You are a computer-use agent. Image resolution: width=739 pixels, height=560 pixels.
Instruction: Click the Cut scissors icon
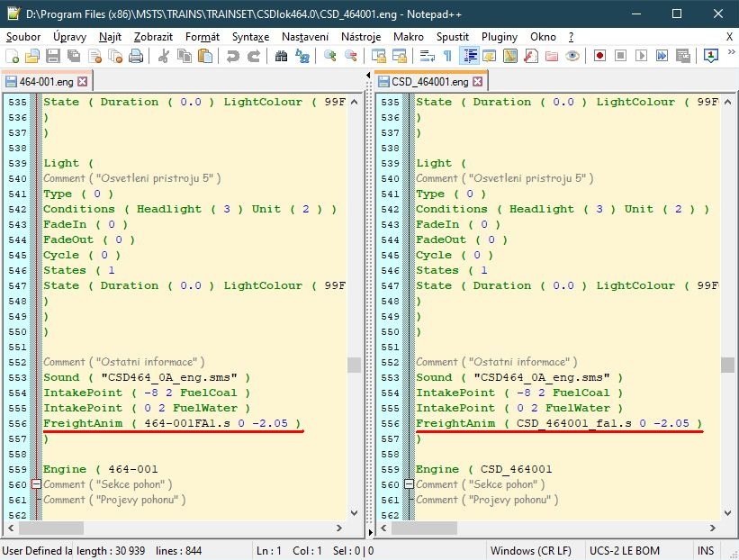[x=163, y=56]
